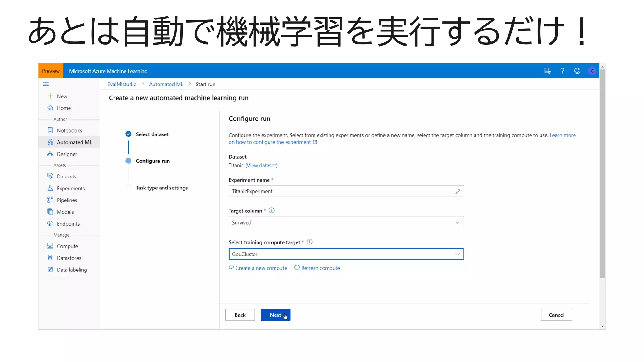Open the smiley feedback icon
The image size is (644, 362).
click(x=577, y=71)
